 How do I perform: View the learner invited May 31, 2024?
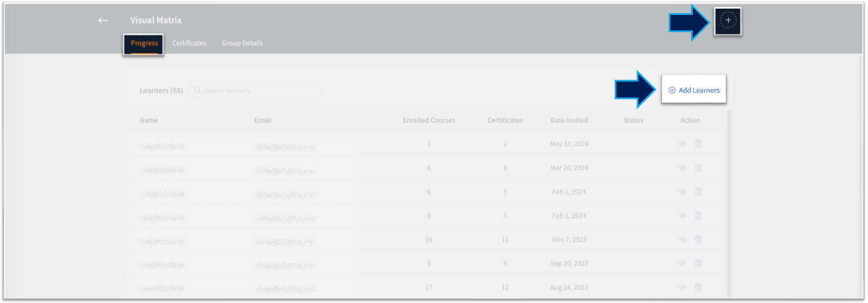point(682,144)
